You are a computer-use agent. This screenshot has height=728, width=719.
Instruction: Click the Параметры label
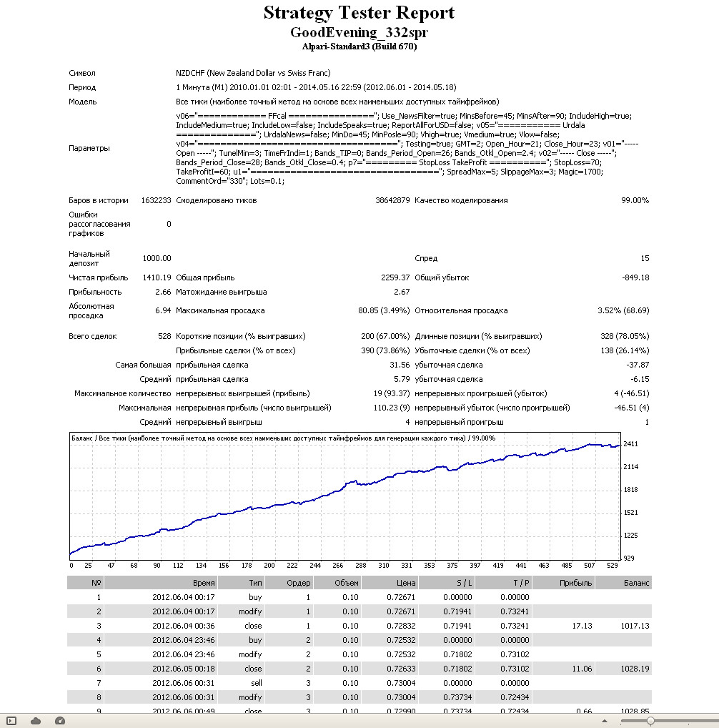pos(89,148)
